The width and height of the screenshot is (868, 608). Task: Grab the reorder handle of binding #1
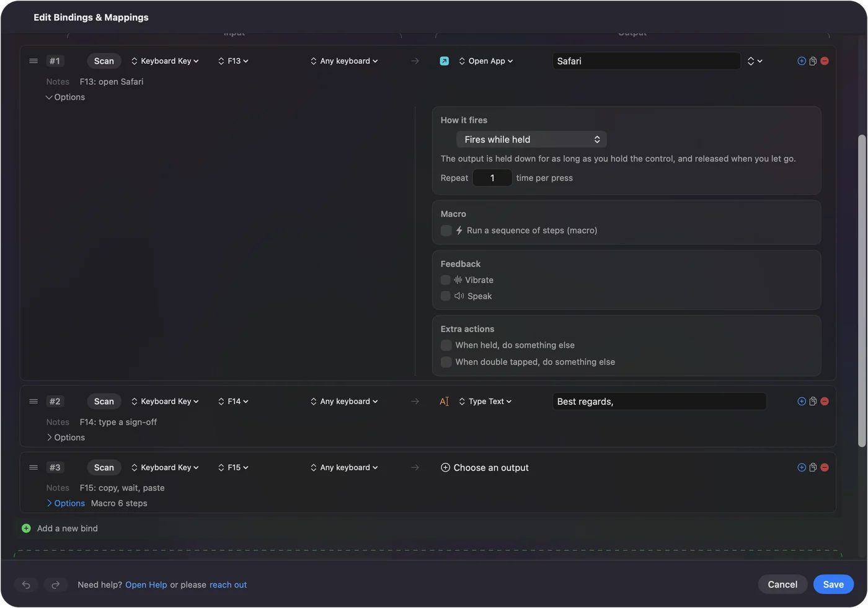[33, 61]
